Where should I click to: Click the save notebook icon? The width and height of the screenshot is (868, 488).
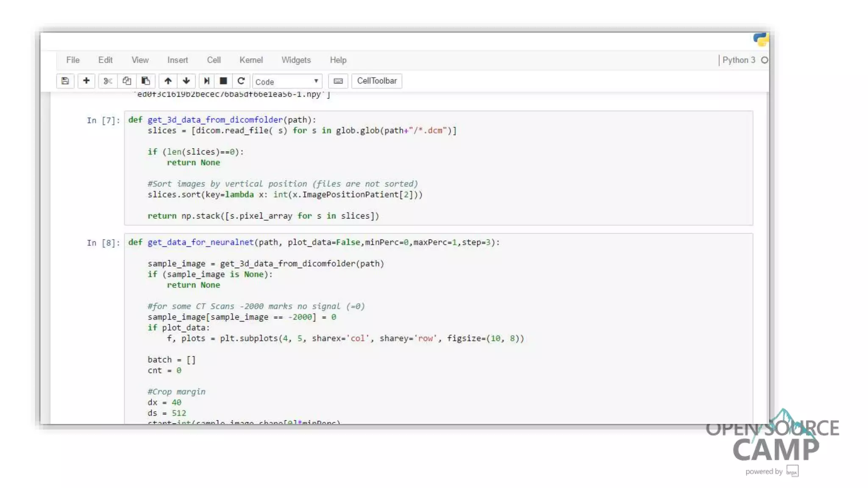(x=65, y=81)
